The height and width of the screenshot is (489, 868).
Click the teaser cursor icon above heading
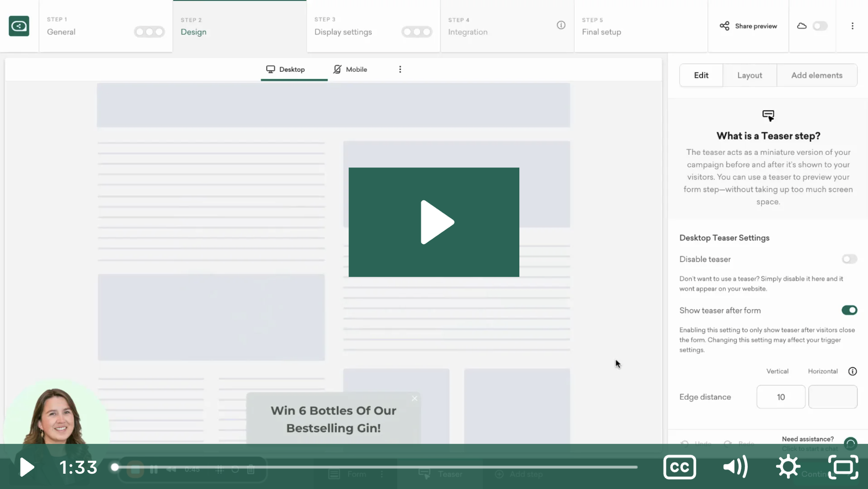pyautogui.click(x=768, y=115)
